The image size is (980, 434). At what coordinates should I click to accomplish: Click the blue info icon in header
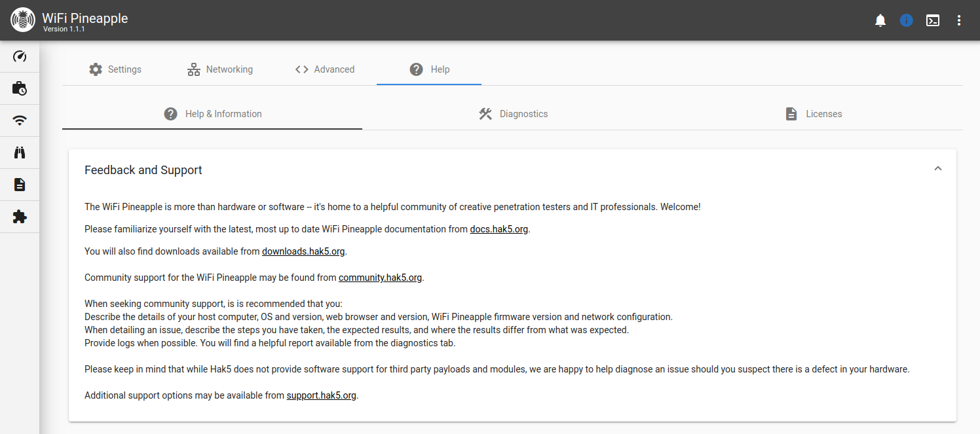pos(907,20)
